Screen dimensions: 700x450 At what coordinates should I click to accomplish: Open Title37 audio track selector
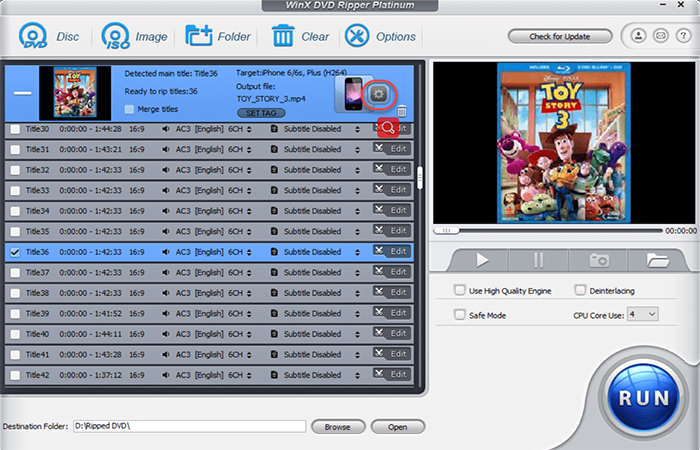coord(249,273)
